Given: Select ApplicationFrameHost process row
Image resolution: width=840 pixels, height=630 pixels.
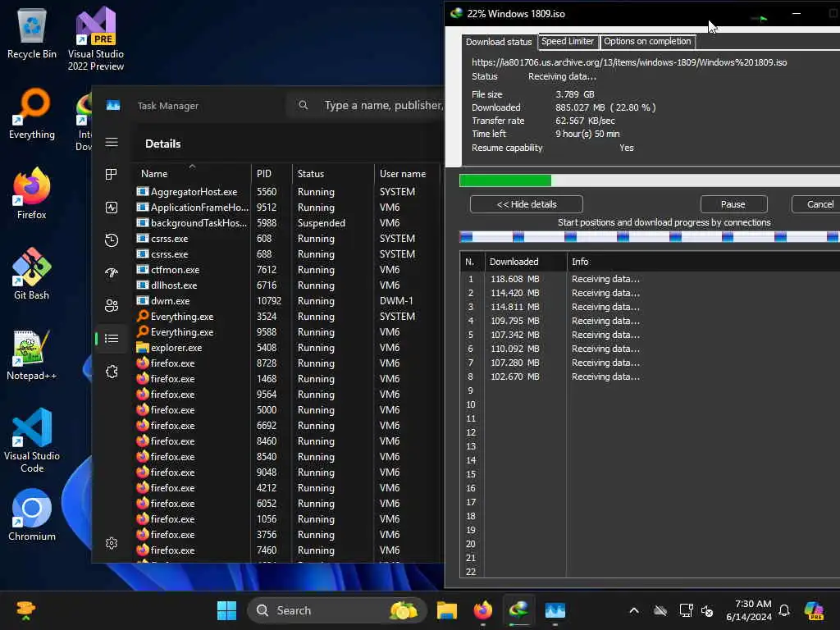Looking at the screenshot, I should pos(288,208).
